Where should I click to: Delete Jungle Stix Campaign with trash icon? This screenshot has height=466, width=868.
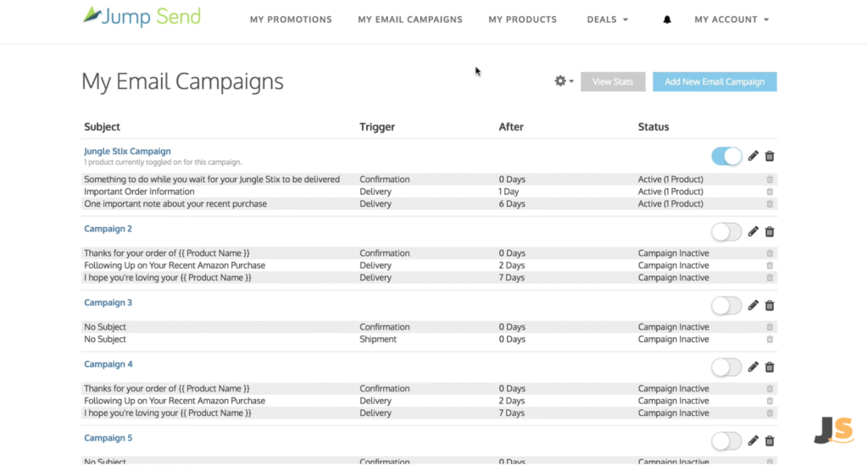click(770, 156)
